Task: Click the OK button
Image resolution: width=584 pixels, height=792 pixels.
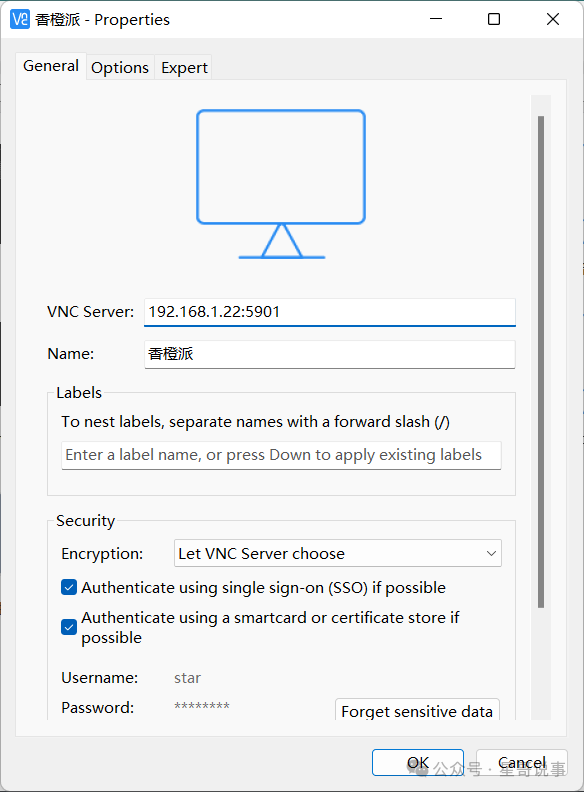Action: [x=418, y=762]
